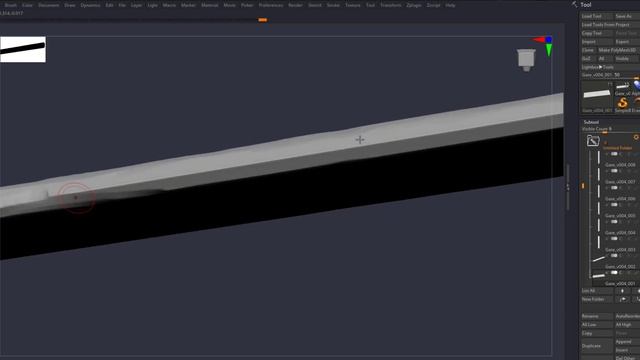640x360 pixels.
Task: Select the small Gane tool thumbnail
Action: coord(622,86)
